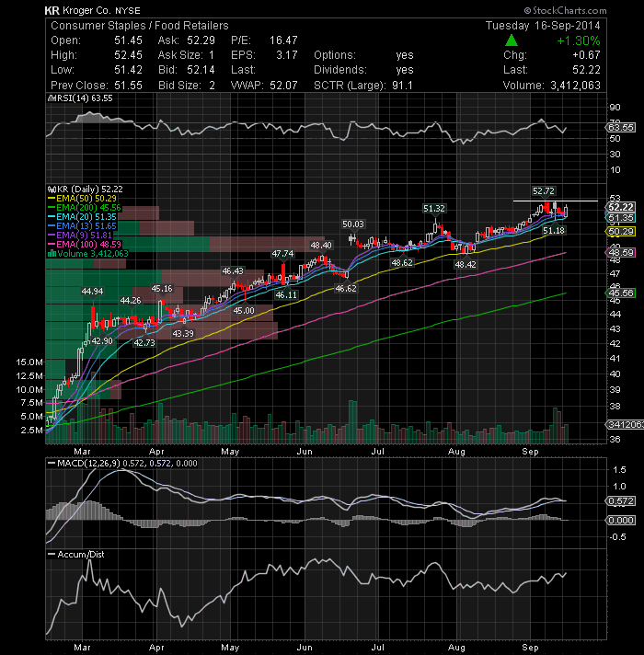Image resolution: width=644 pixels, height=655 pixels.
Task: Click the +1.30% percent change
Action: pos(579,40)
